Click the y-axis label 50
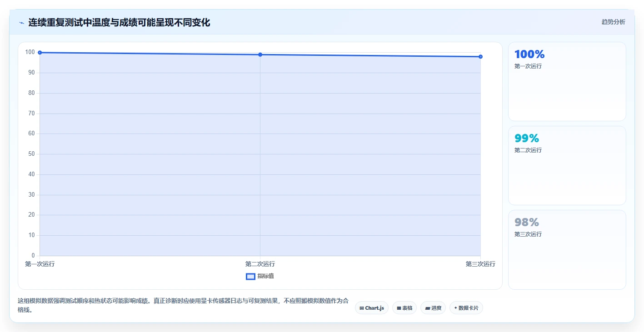The image size is (644, 332). [31, 154]
